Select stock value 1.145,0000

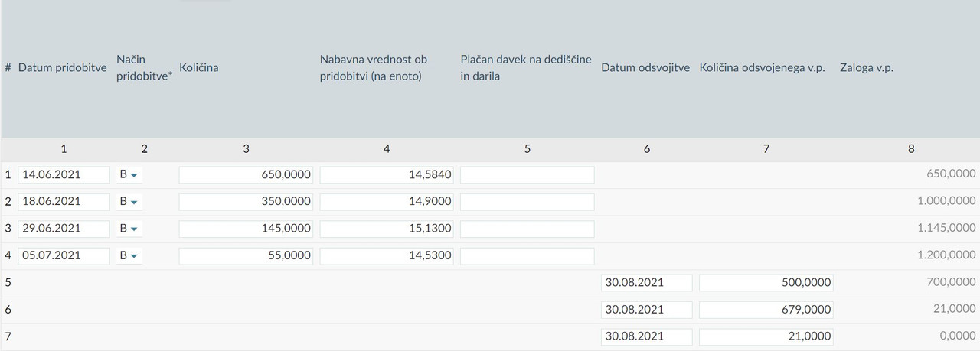click(x=946, y=229)
